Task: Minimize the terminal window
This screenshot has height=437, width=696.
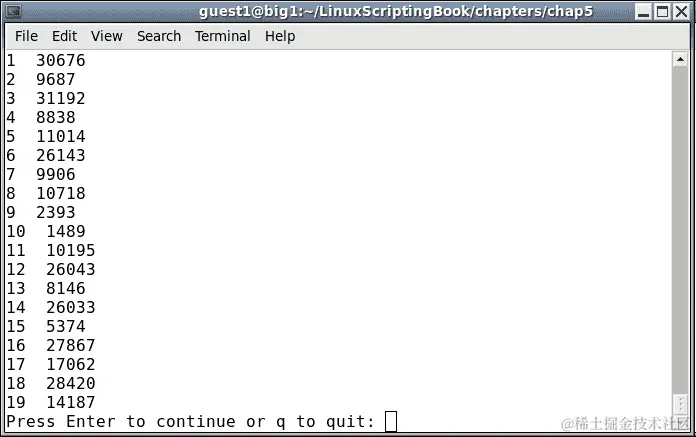Action: 643,12
